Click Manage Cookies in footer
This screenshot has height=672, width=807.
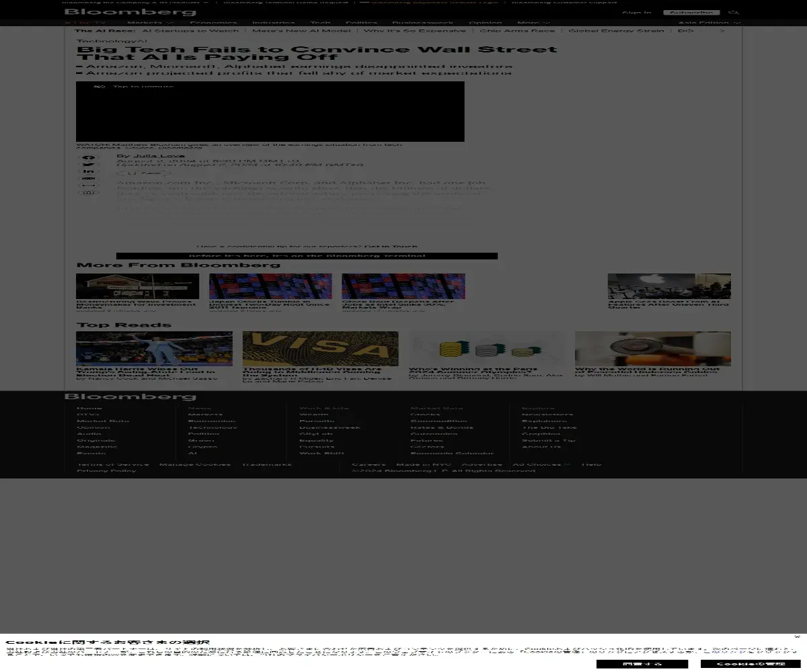[x=195, y=464]
